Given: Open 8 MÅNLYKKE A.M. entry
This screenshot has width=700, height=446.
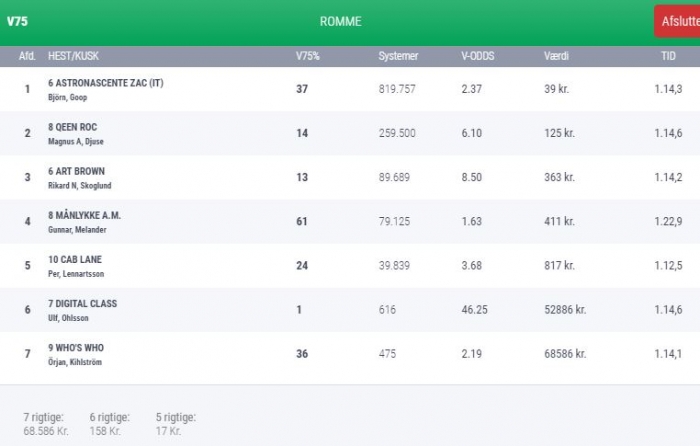Looking at the screenshot, I should 84,215.
